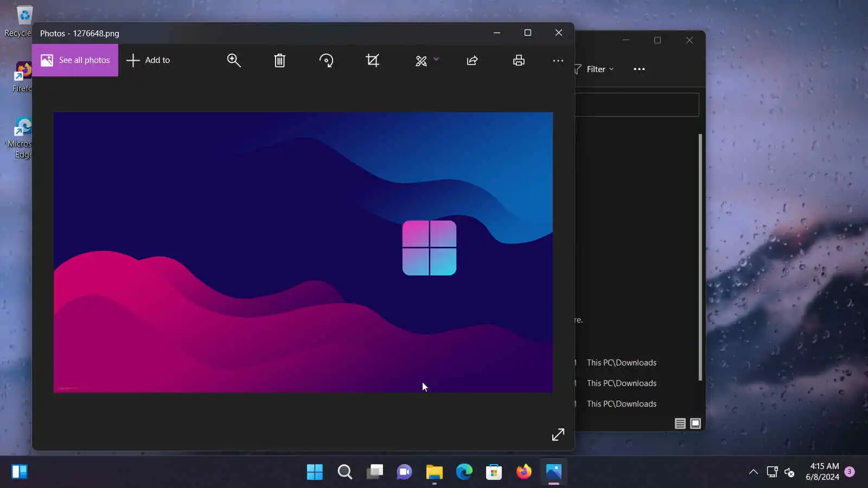This screenshot has height=488, width=868.
Task: Show hidden system tray icons
Action: point(754,472)
